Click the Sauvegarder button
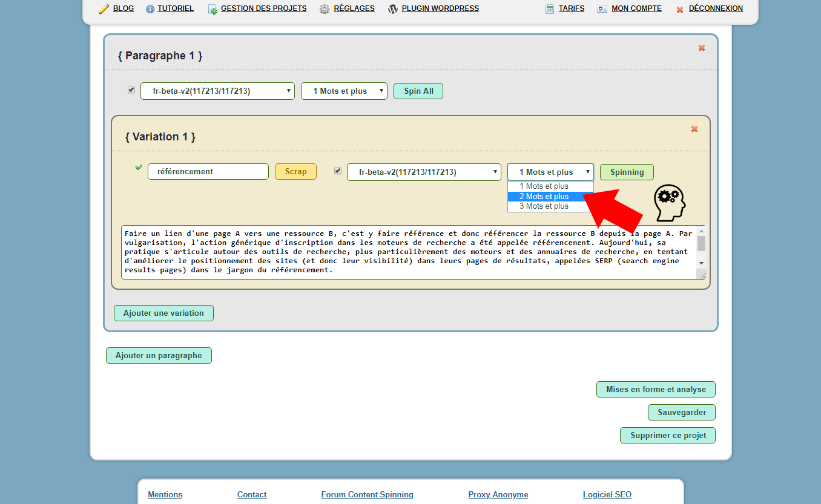The height and width of the screenshot is (504, 821). pyautogui.click(x=682, y=412)
